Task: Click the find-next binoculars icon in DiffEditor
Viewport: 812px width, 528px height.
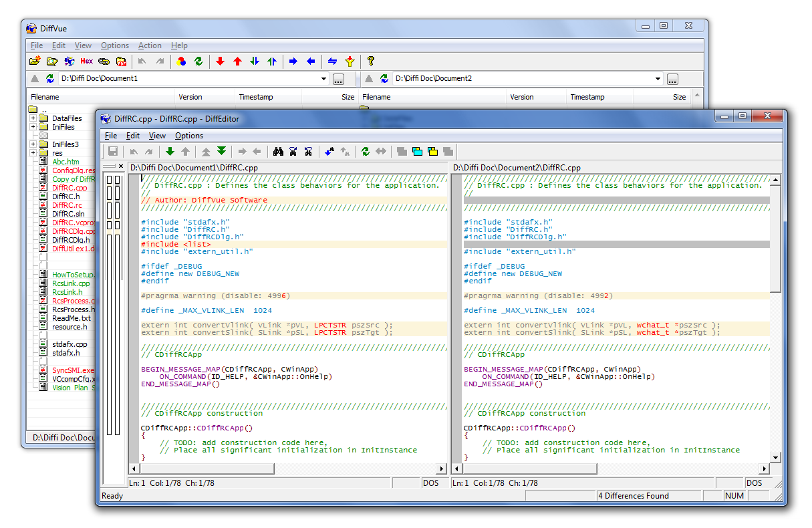Action: tap(293, 152)
